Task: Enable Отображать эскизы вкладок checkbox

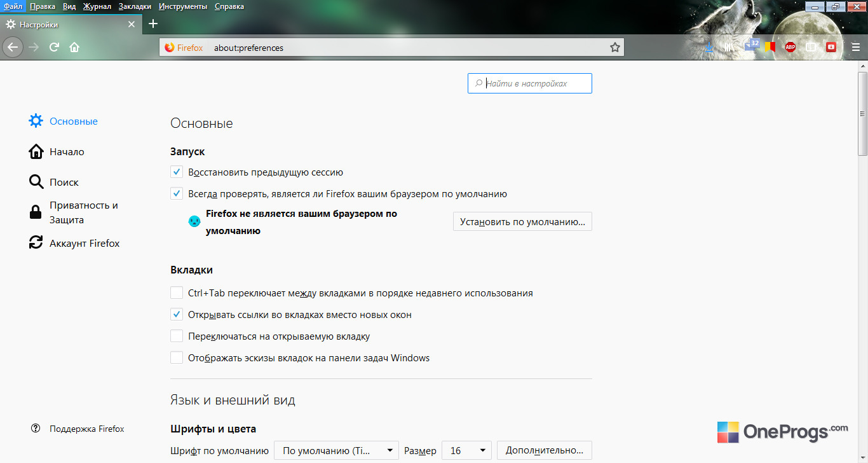Action: [177, 357]
